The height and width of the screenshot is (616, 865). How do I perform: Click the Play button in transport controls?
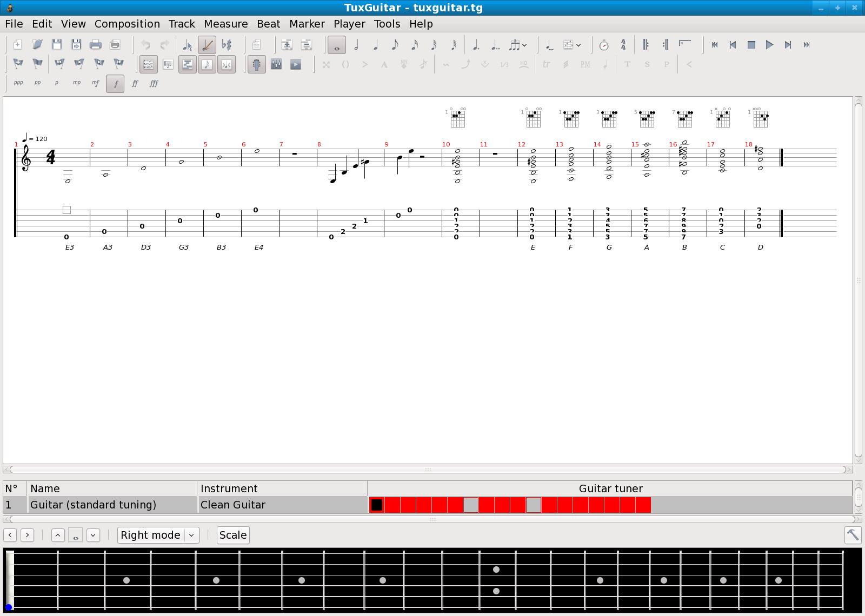pyautogui.click(x=769, y=45)
